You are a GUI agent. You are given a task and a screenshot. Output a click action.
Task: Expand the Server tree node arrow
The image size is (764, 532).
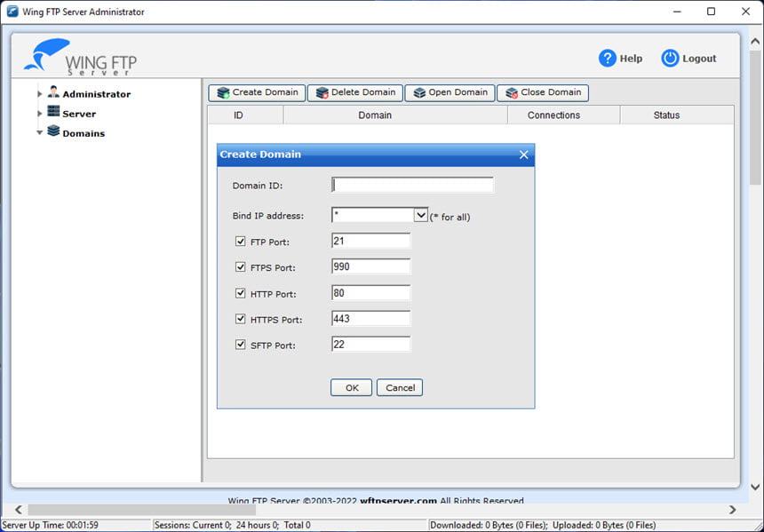click(40, 114)
